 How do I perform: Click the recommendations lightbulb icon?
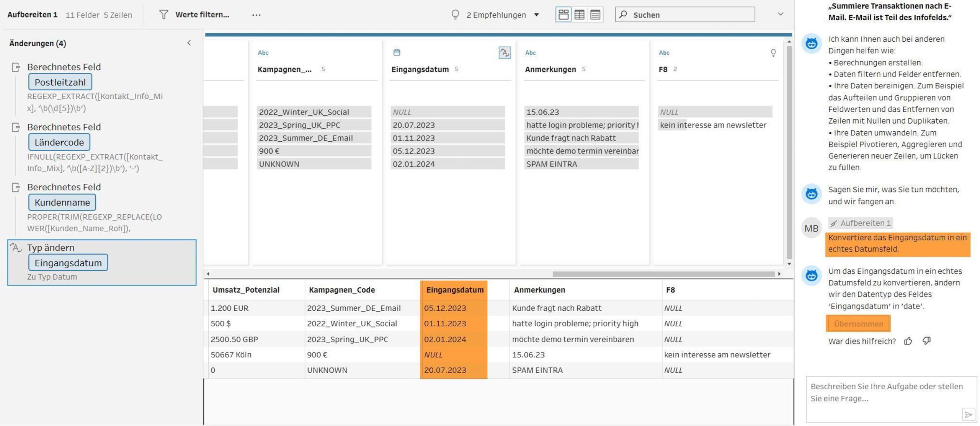(x=455, y=15)
